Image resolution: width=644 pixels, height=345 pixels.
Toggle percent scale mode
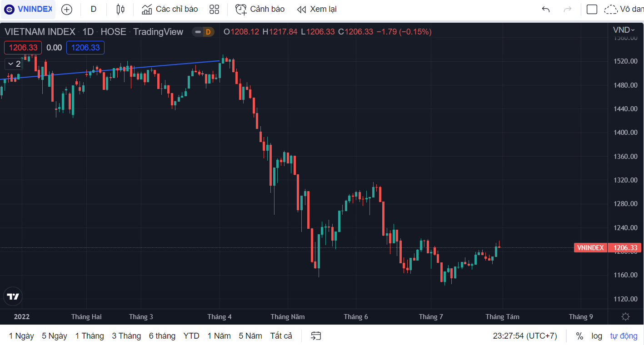(x=579, y=336)
